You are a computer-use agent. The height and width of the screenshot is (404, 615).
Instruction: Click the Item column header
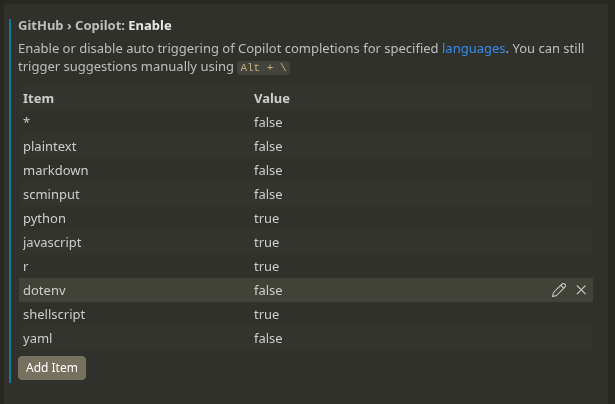tap(38, 98)
